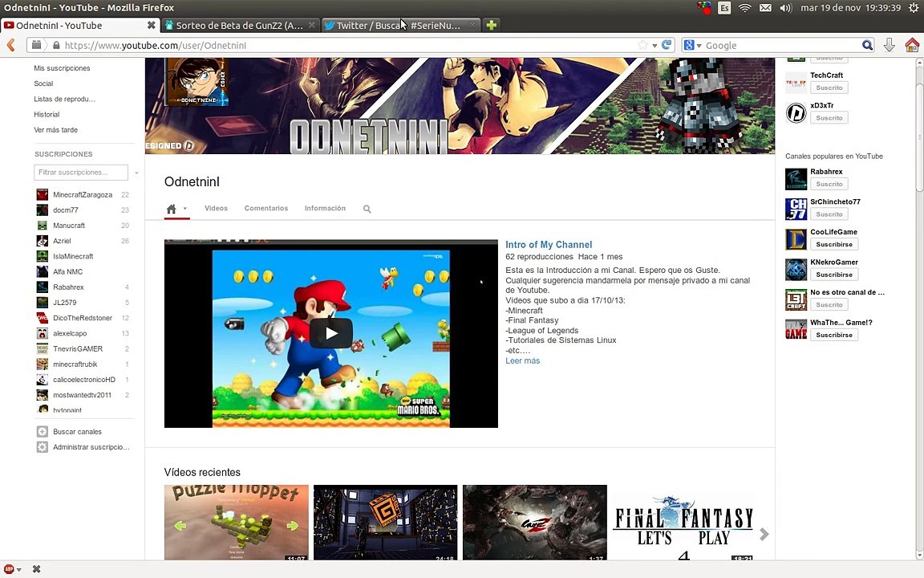Click the page vertical scrollbar thumb
This screenshot has width=924, height=578.
pos(919,137)
